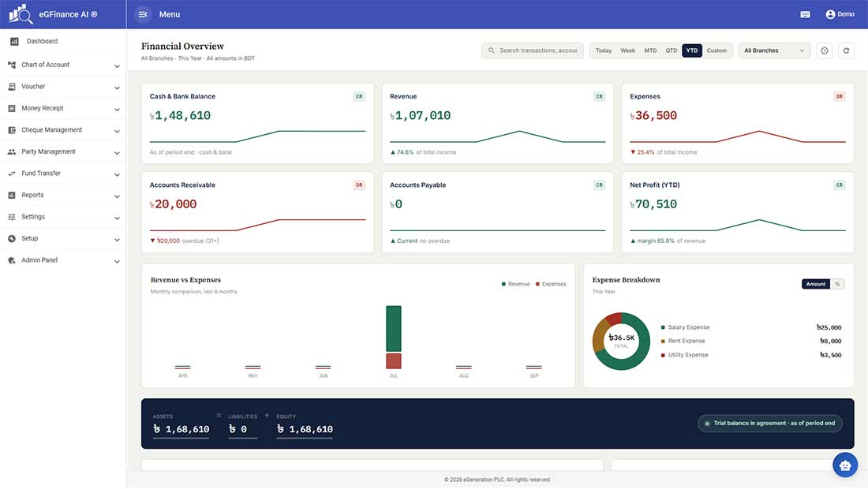Click the search magnifier icon
868x489 pixels.
pos(491,50)
